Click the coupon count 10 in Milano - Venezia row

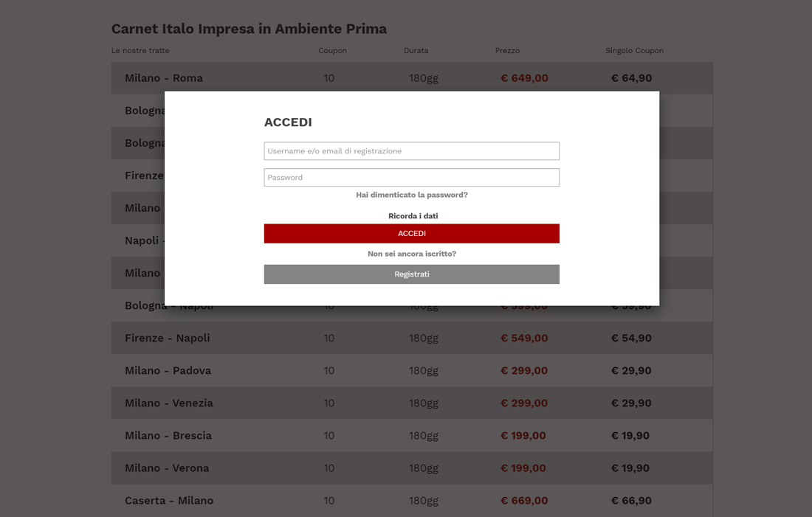tap(328, 403)
